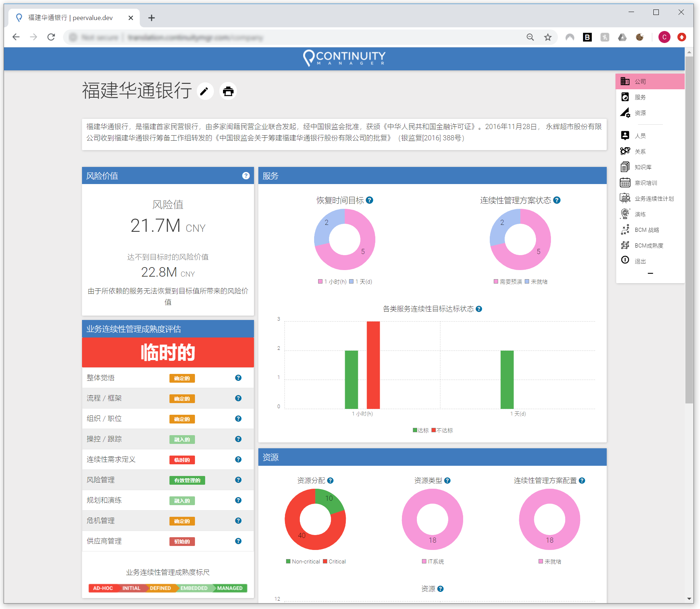This screenshot has height=609, width=700.
Task: Toggle the 不达标 legend entry in bar chart
Action: point(442,430)
